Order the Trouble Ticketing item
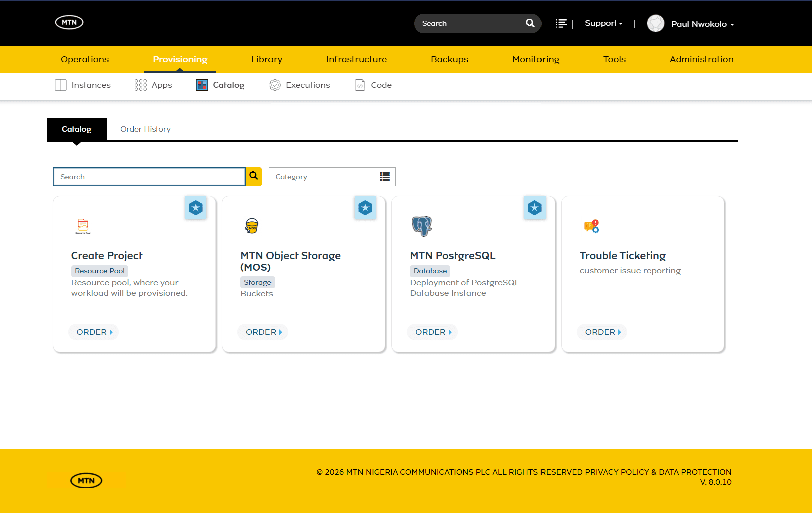The image size is (812, 513). point(603,332)
